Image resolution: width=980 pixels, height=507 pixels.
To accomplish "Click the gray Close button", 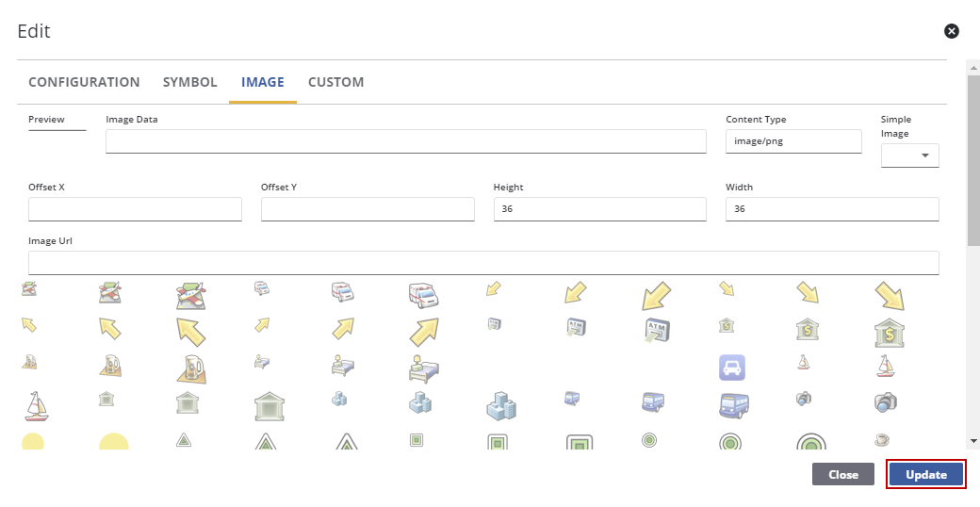I will [x=842, y=475].
